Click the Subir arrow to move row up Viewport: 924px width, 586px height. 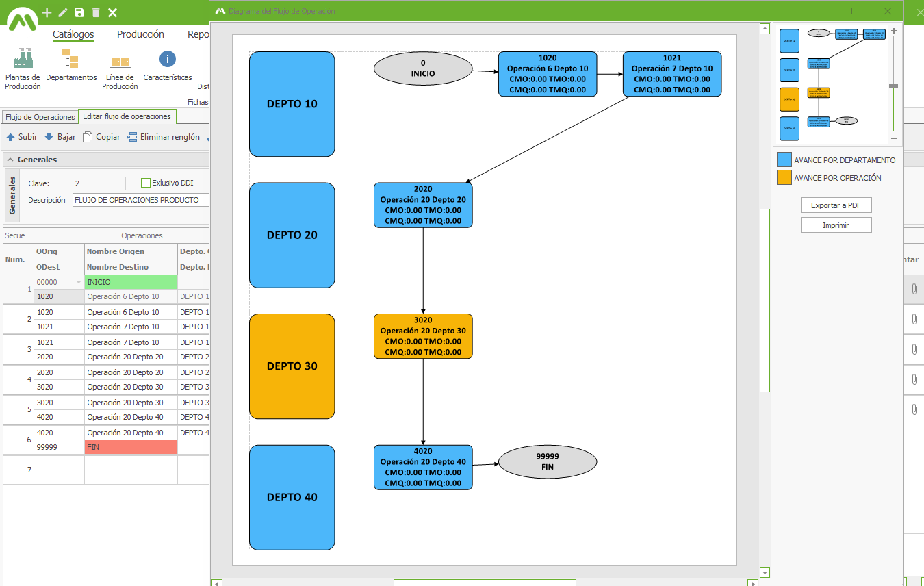point(11,137)
